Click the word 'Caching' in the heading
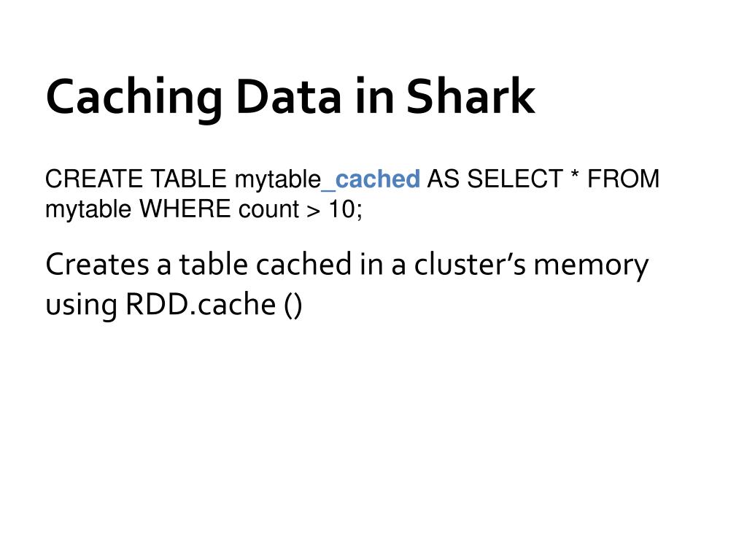The image size is (747, 560). (134, 99)
